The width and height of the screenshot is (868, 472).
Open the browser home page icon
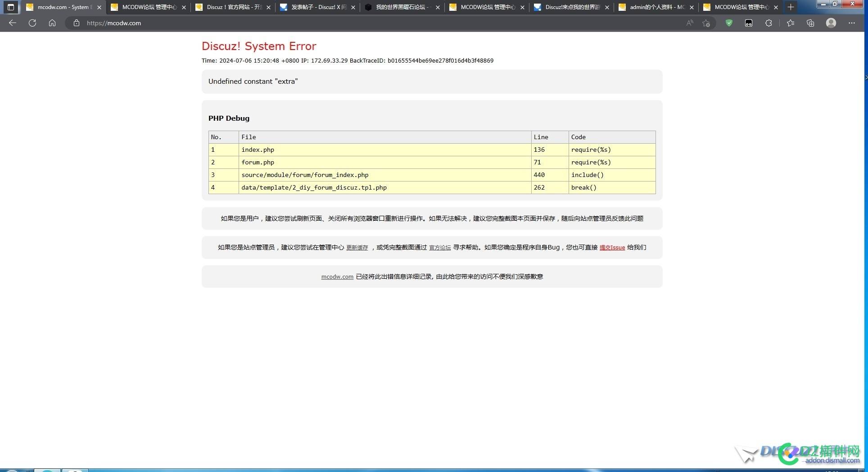(52, 23)
